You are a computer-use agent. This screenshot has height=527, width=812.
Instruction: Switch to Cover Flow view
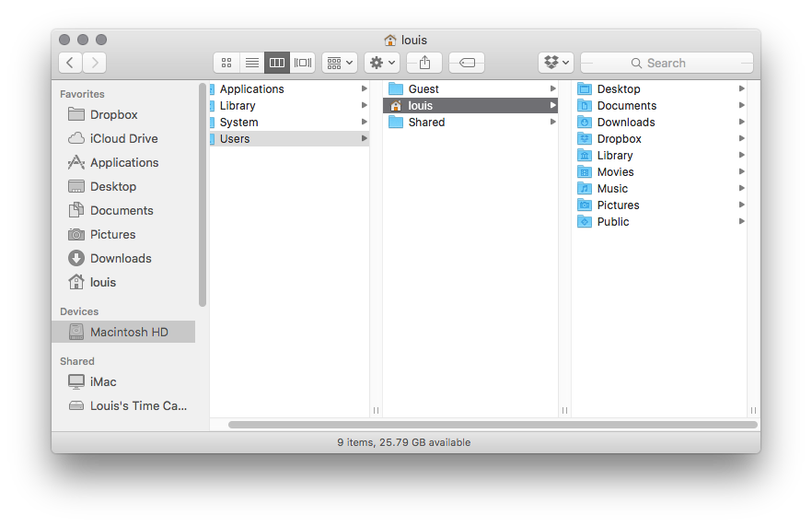(302, 63)
